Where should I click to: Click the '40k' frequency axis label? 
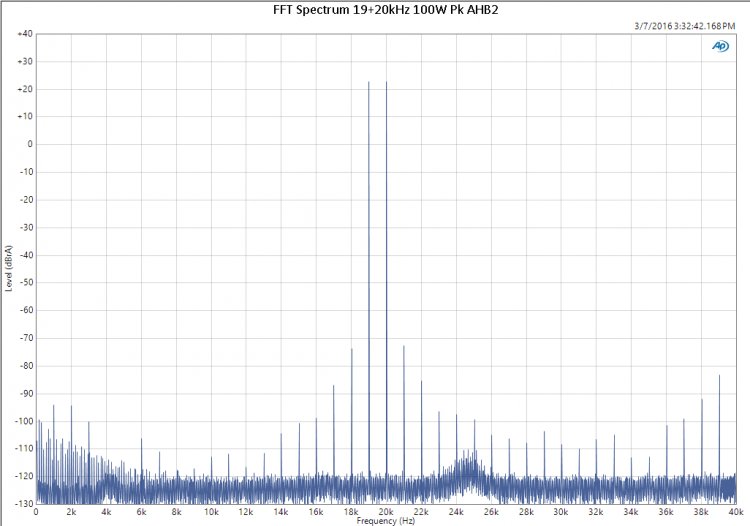tap(736, 512)
